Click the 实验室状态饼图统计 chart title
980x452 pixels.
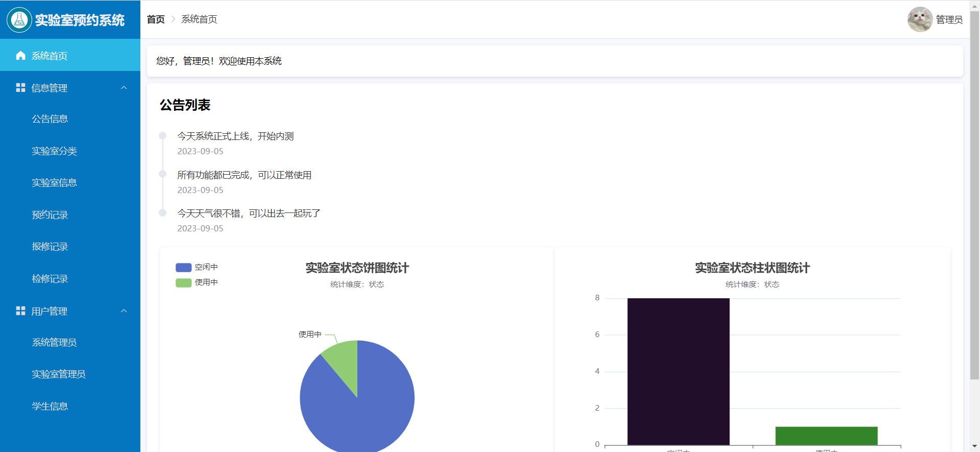[357, 268]
